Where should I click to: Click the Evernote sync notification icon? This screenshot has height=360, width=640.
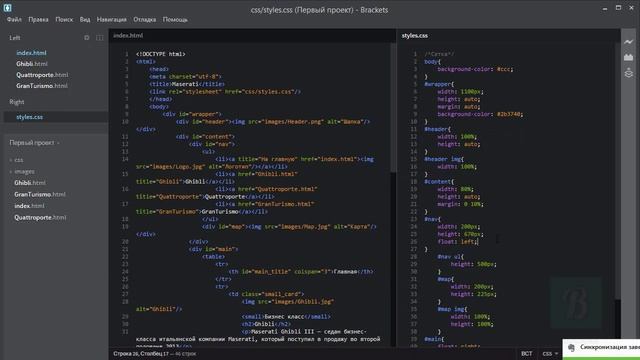click(571, 347)
